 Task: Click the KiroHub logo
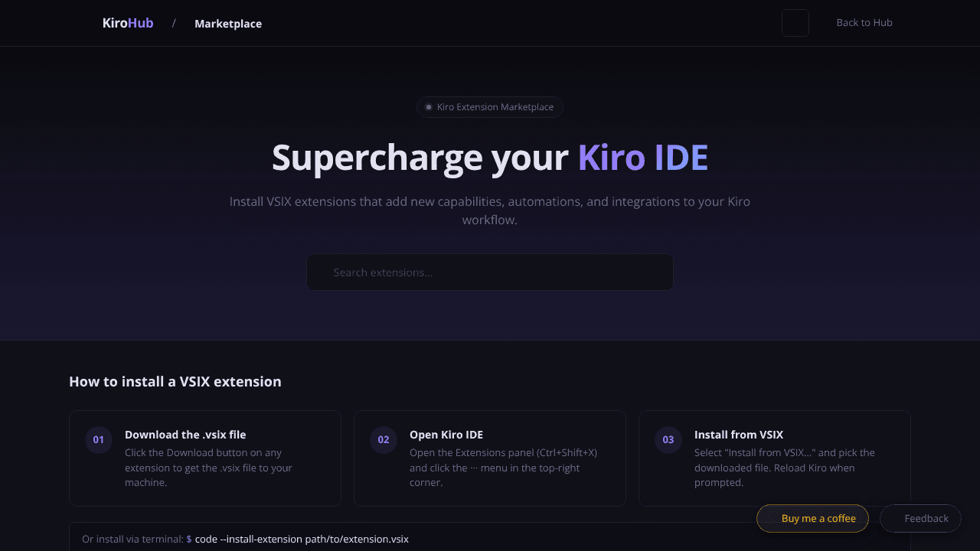[128, 23]
